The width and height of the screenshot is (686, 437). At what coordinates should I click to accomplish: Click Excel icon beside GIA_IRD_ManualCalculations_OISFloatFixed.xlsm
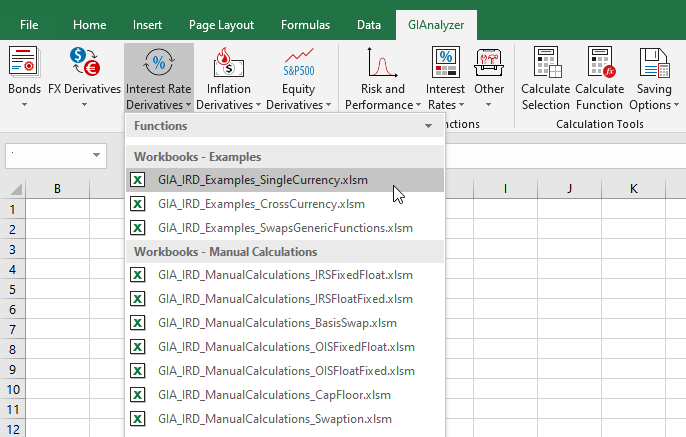138,371
